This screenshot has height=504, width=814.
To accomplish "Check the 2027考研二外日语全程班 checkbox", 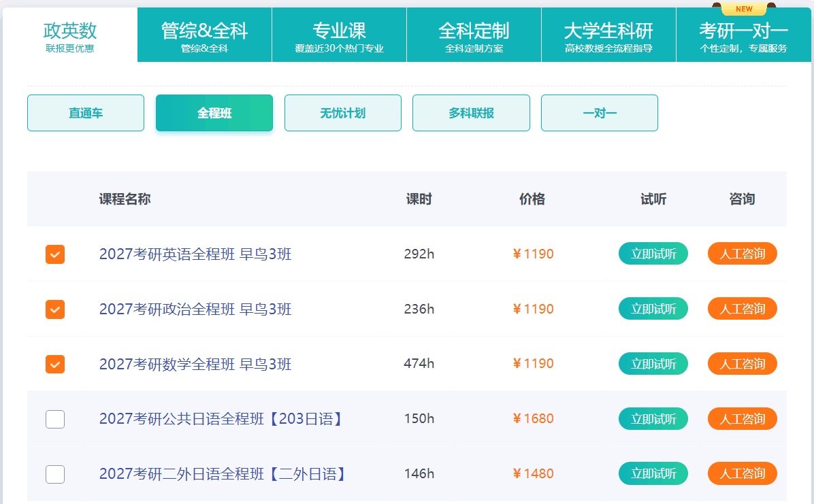I will click(55, 474).
